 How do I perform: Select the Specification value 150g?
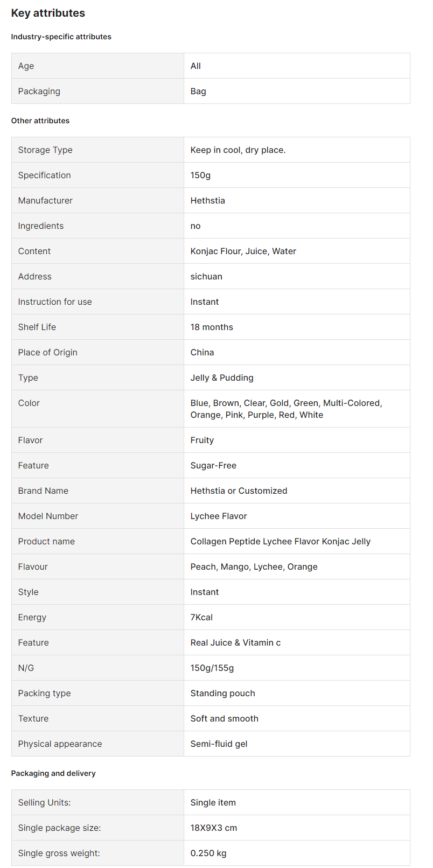200,176
